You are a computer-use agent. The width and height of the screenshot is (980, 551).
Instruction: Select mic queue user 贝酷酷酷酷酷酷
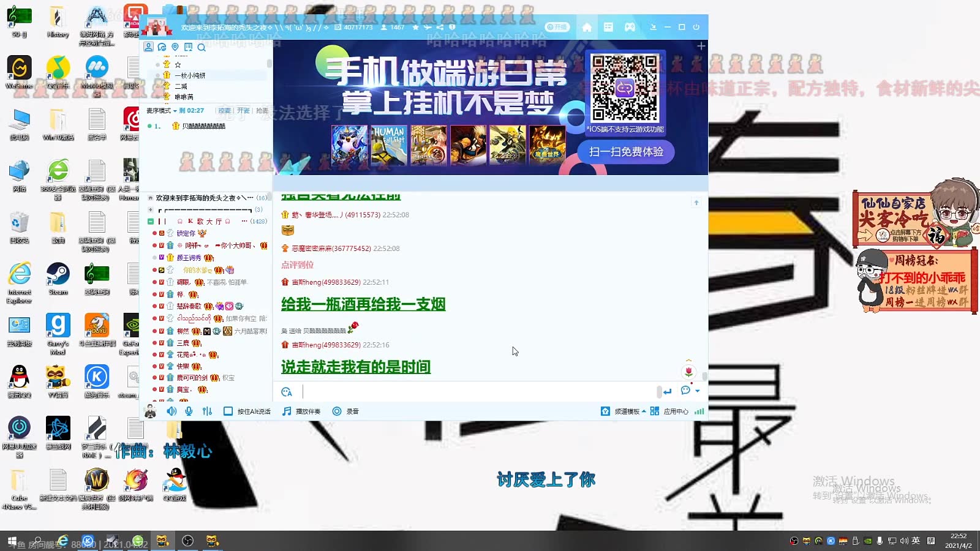click(203, 126)
